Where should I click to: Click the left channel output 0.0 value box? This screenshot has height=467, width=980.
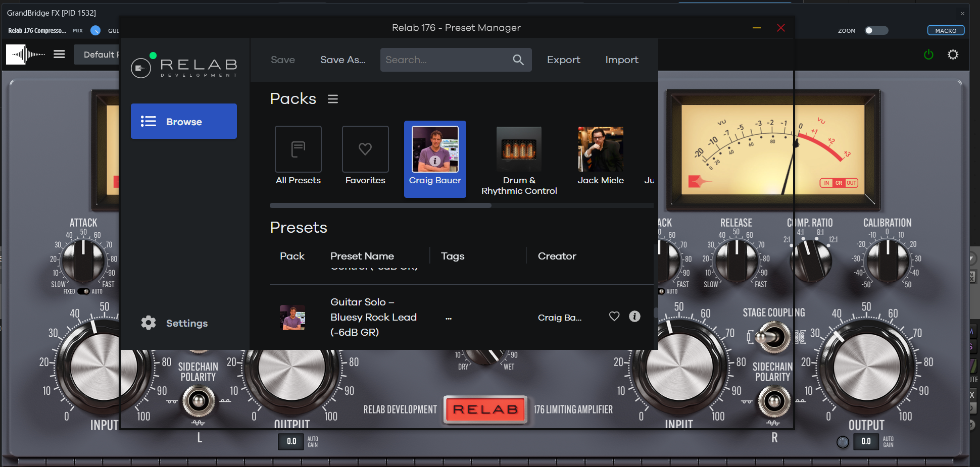tap(291, 442)
